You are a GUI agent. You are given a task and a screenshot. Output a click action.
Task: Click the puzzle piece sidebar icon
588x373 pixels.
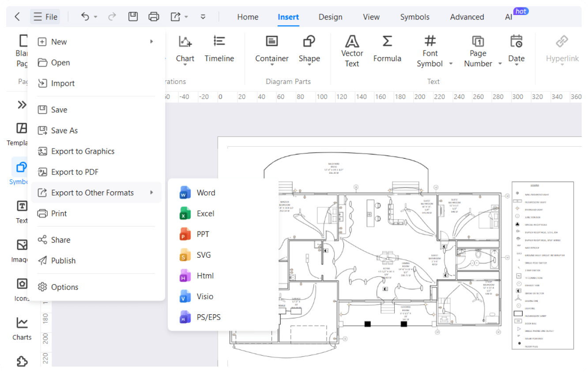(x=22, y=361)
